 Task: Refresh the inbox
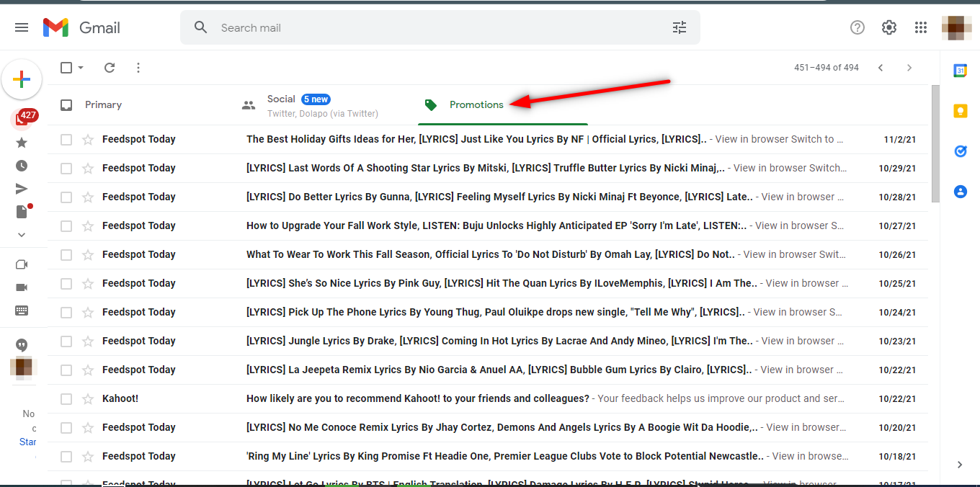click(x=109, y=67)
